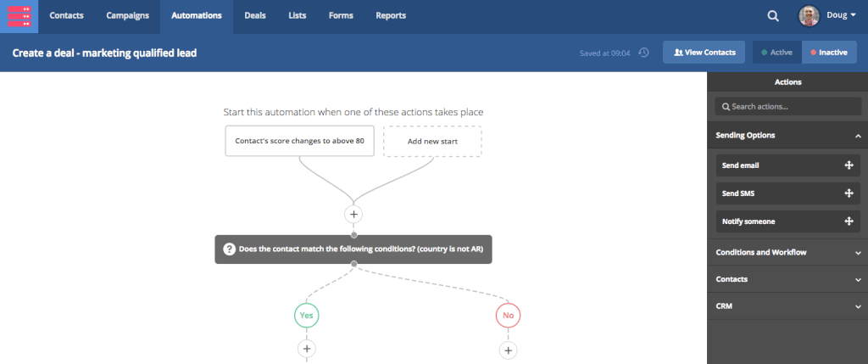
Task: Open search with the magnifier icon
Action: [x=772, y=16]
